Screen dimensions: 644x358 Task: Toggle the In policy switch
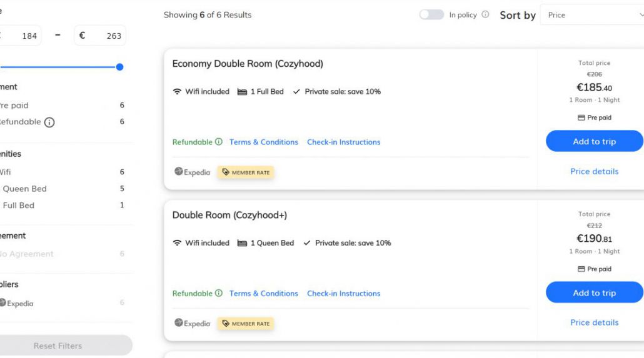tap(431, 15)
